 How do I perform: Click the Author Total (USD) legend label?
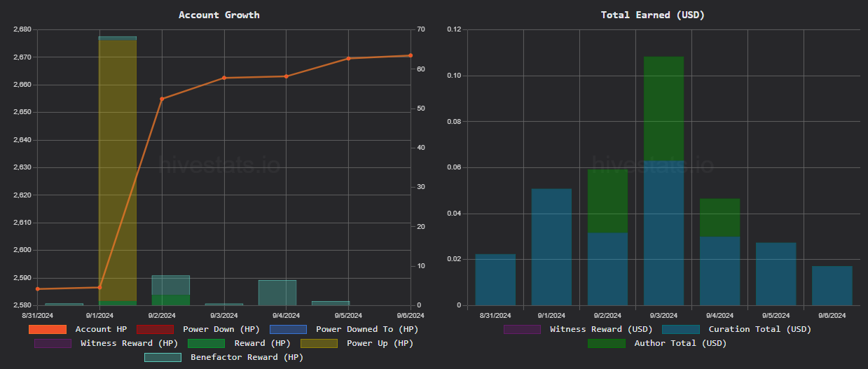point(680,343)
